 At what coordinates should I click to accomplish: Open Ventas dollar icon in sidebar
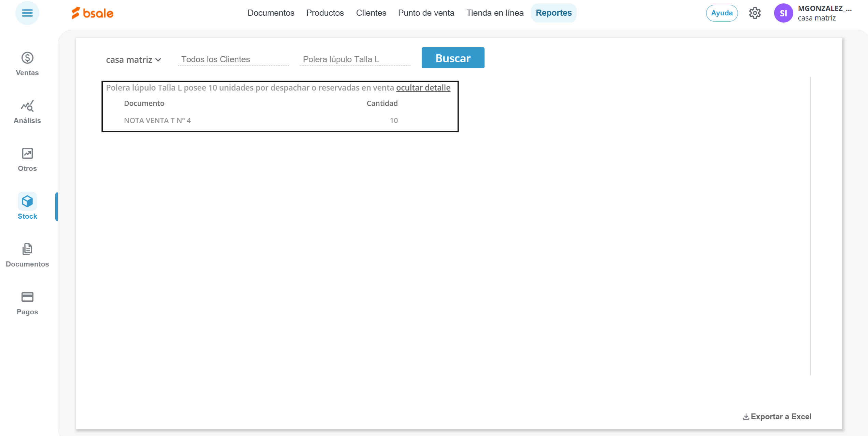[x=27, y=58]
